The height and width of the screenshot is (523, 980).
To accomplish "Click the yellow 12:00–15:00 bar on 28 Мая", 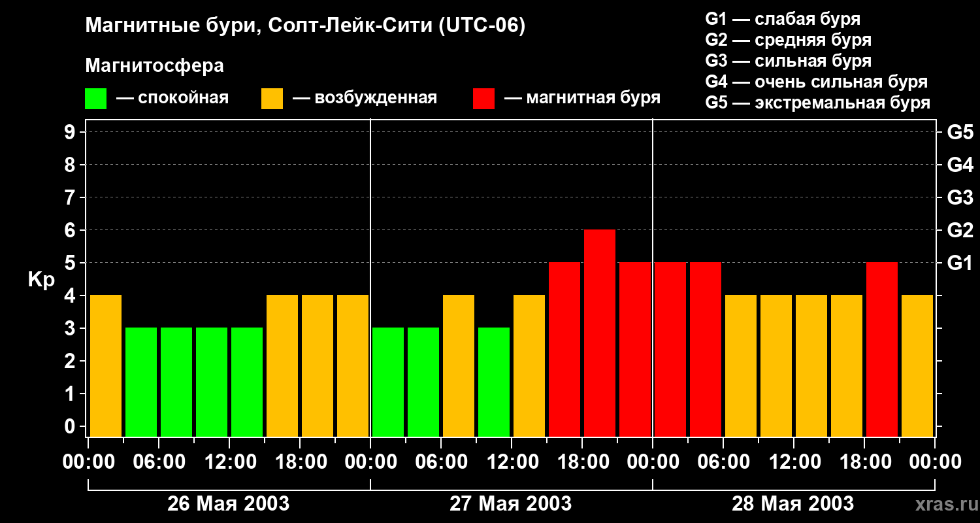I will [x=811, y=366].
